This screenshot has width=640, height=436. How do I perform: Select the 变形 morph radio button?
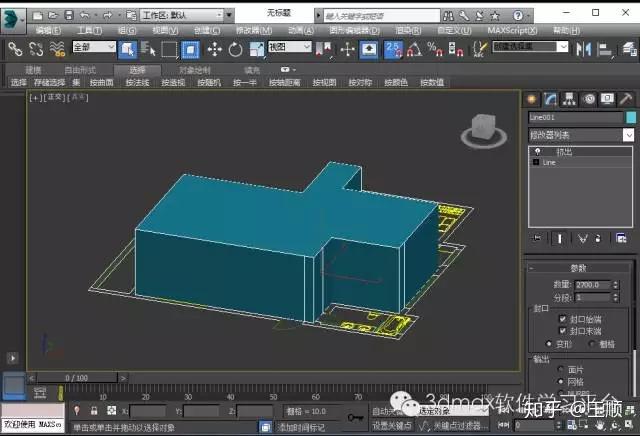pyautogui.click(x=549, y=344)
